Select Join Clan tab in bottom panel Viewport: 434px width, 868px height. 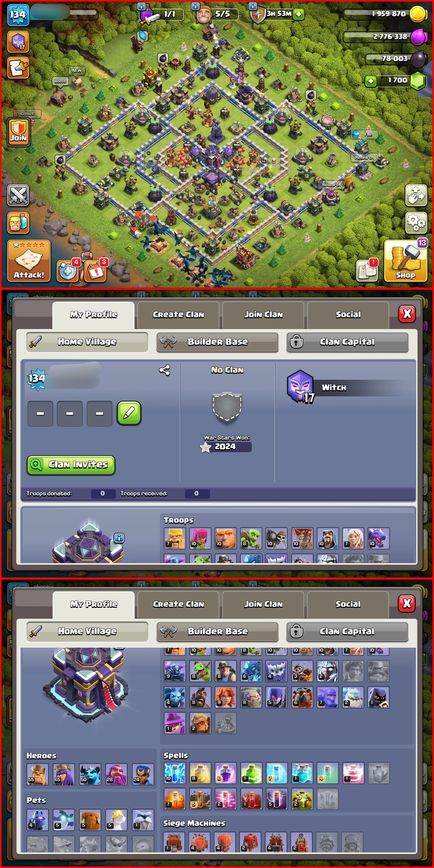coord(264,604)
